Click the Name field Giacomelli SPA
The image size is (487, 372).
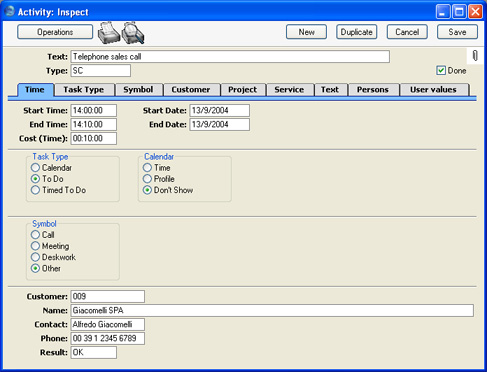[x=272, y=310]
